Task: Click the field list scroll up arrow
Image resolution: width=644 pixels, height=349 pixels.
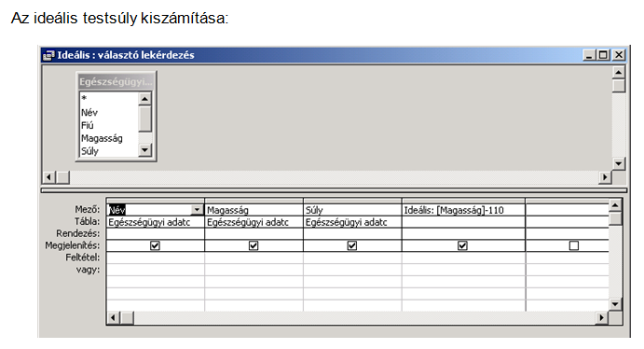Action: point(144,99)
